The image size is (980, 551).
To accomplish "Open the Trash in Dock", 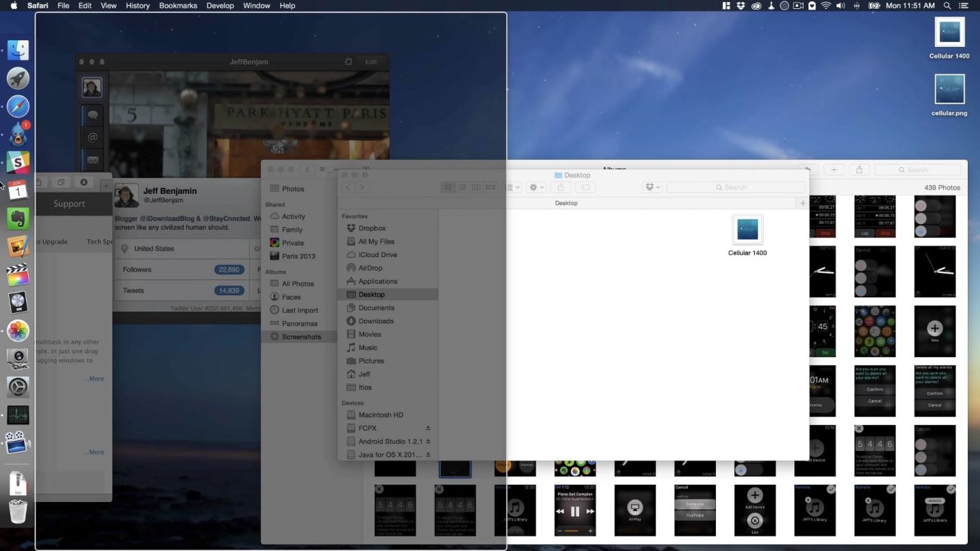I will coord(18,512).
